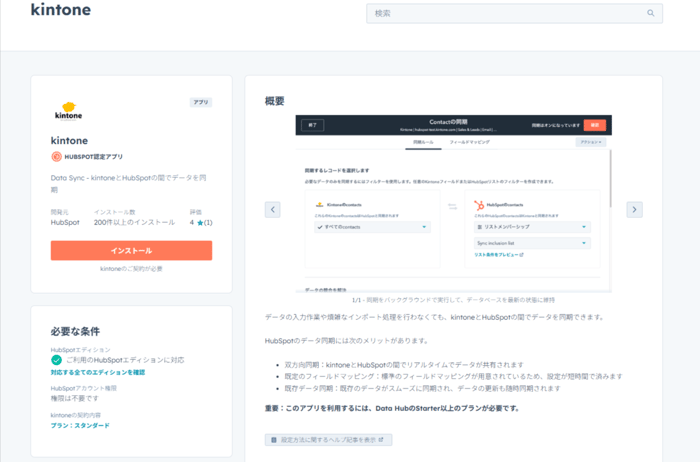Click リスト条件をプレビュー link in preview
This screenshot has height=462, width=700.
tap(499, 255)
